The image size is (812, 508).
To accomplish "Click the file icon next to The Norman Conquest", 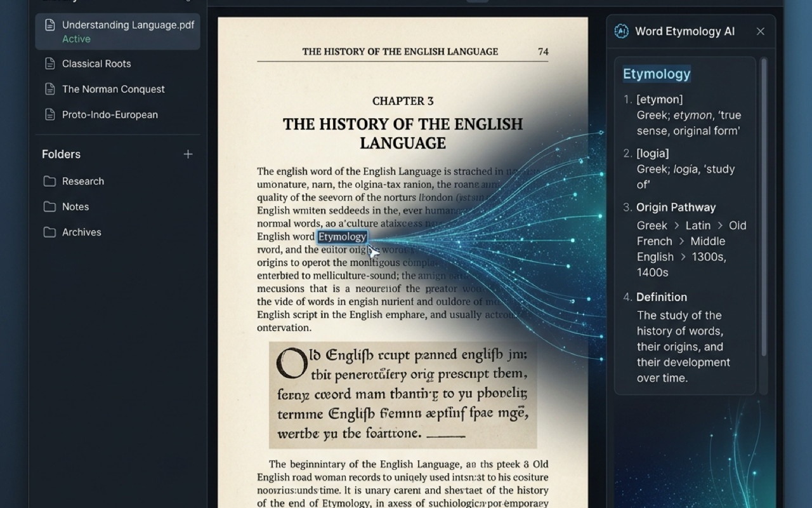I will pos(49,89).
